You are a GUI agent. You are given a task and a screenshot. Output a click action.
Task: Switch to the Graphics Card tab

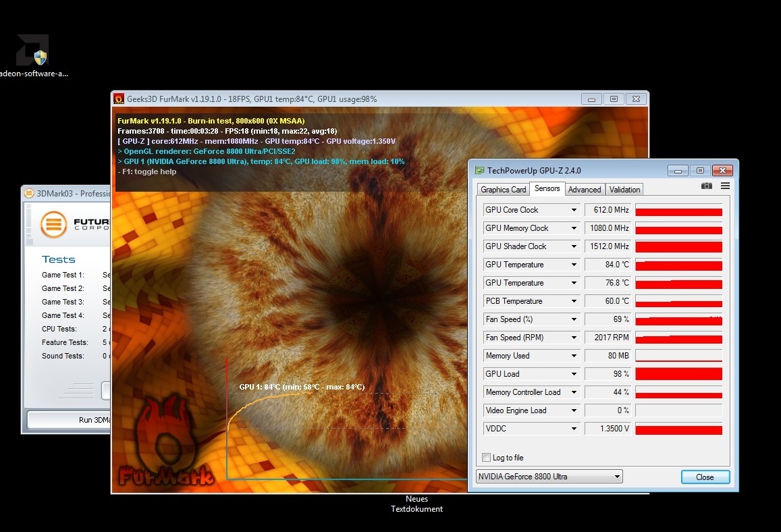503,190
